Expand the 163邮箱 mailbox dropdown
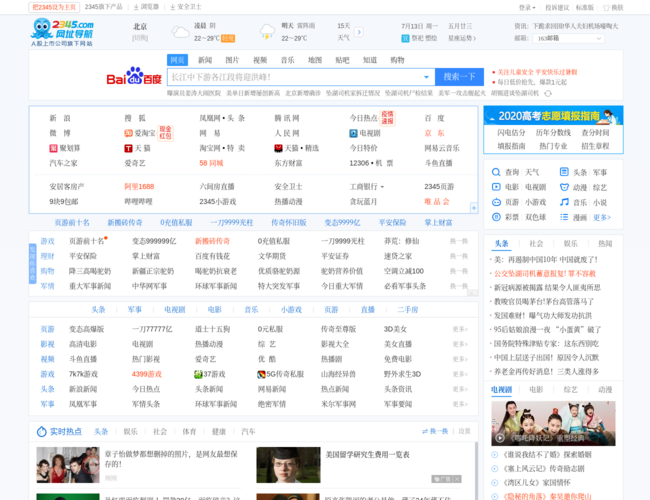The width and height of the screenshot is (650, 500). 596,38
